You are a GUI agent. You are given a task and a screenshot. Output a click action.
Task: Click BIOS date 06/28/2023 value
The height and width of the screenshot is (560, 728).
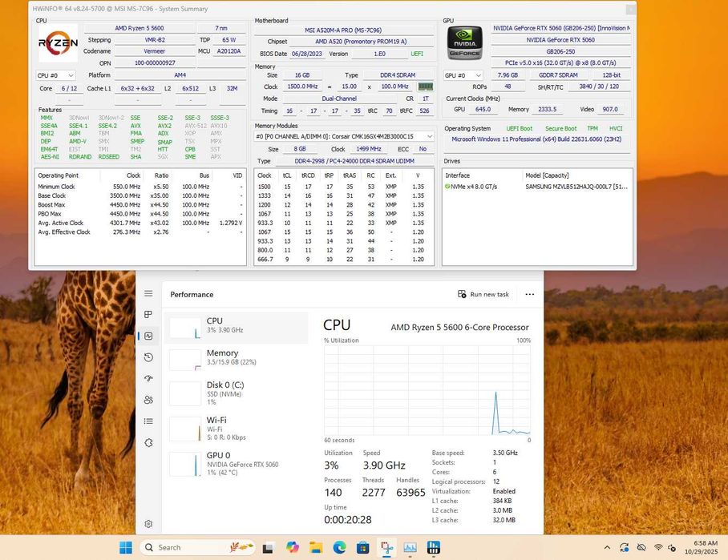click(x=307, y=54)
